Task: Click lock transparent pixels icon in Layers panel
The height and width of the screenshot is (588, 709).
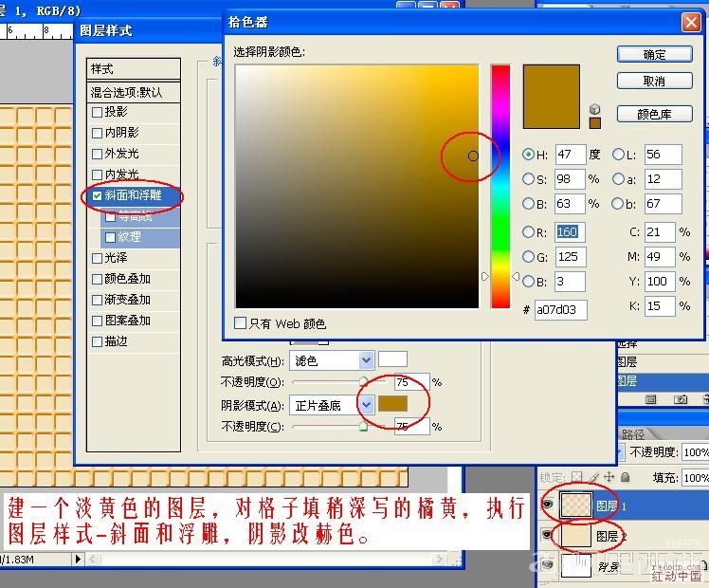Action: 577,477
